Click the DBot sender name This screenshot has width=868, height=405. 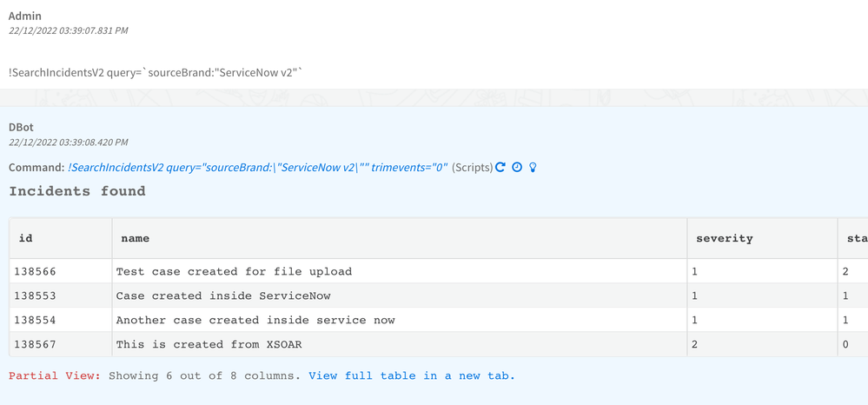pos(21,127)
